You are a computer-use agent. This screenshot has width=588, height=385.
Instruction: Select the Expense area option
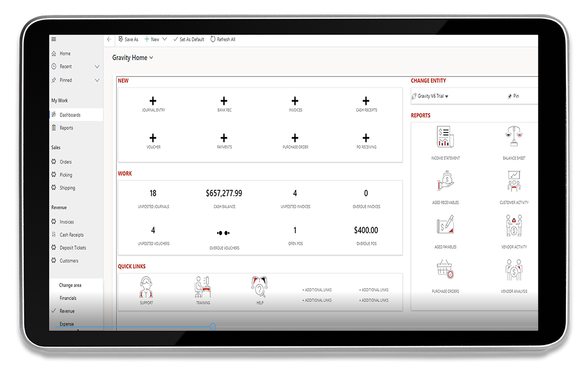point(67,324)
